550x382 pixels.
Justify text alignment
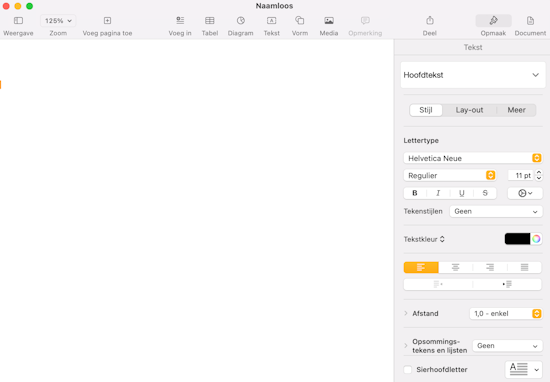[524, 267]
